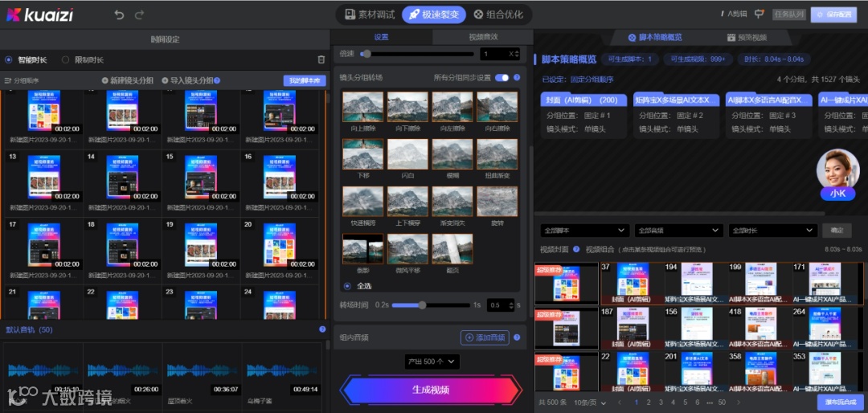Open the 10条/页 page size dropdown
The image size is (868, 413).
click(590, 403)
